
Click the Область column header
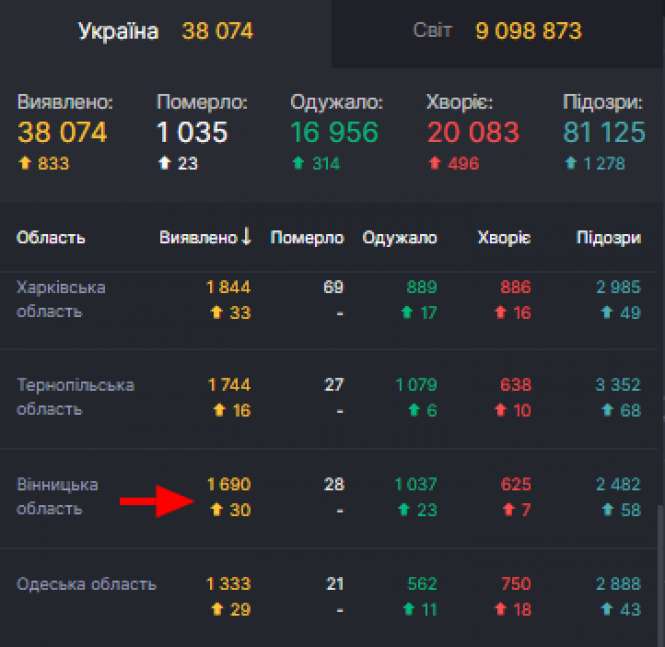(x=51, y=238)
